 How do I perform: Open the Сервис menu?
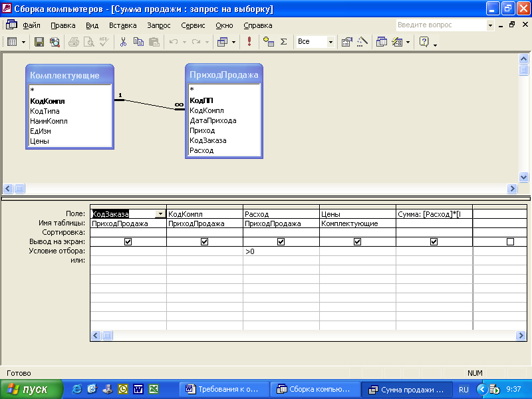tap(193, 25)
